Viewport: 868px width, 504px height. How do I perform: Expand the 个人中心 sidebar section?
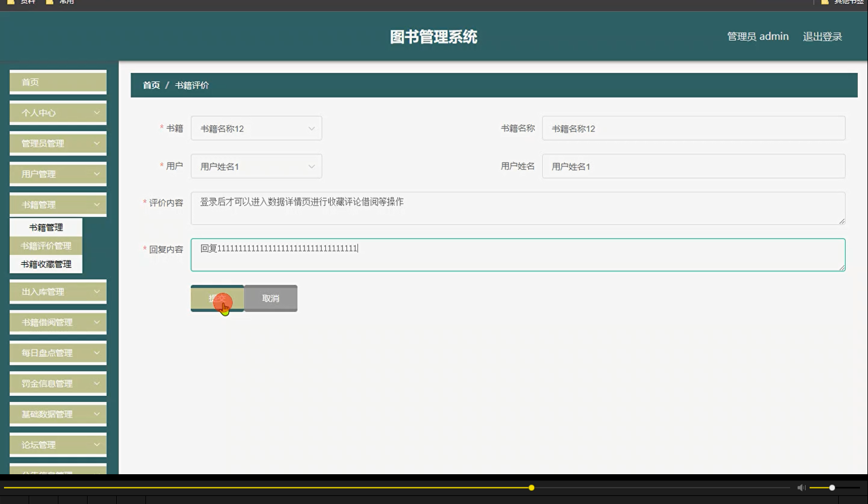(57, 113)
